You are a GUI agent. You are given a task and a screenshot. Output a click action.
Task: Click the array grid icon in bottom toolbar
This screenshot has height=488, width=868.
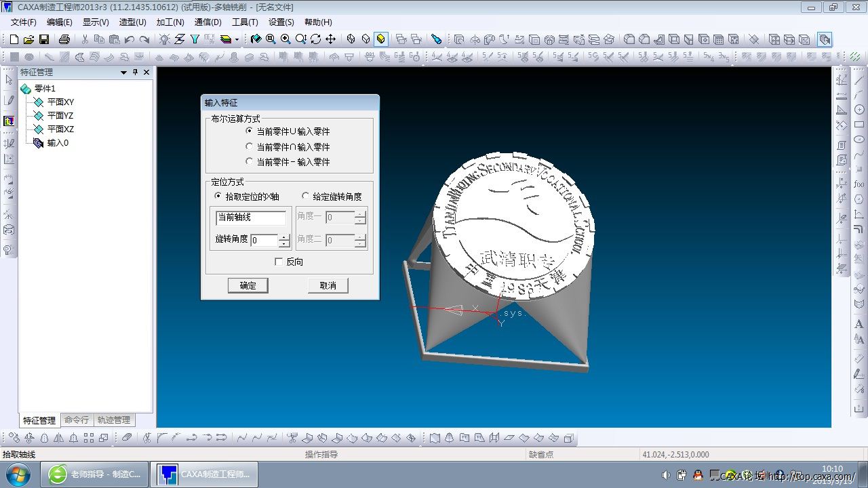click(89, 438)
